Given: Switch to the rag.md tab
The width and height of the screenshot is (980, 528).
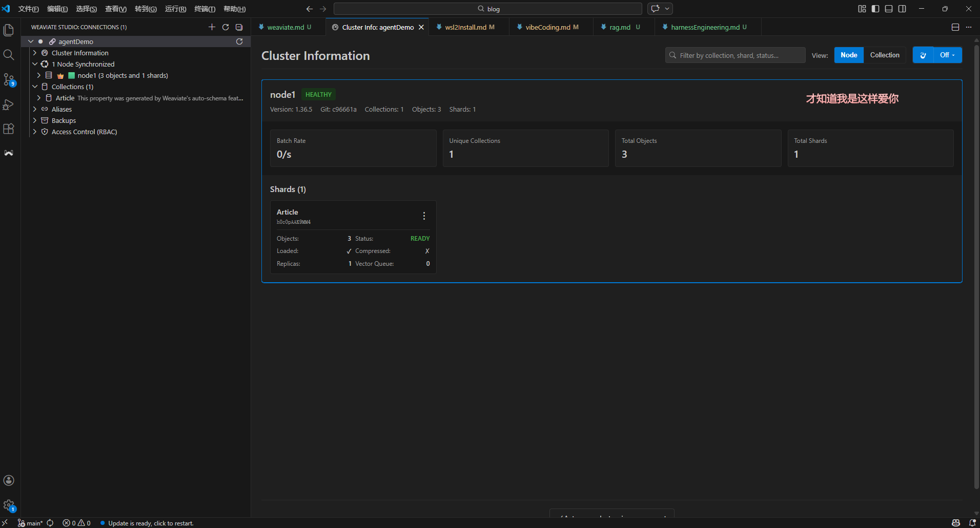Looking at the screenshot, I should 624,27.
